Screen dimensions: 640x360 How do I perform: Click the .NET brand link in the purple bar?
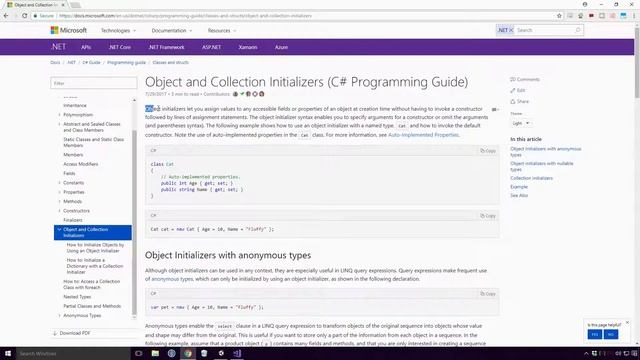[58, 47]
